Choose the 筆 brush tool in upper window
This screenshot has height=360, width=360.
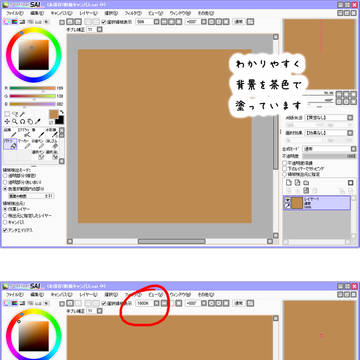[38, 132]
